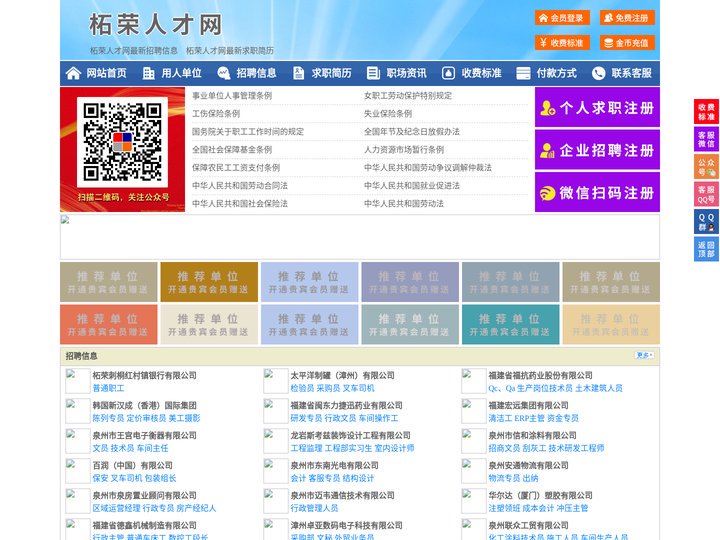Click the logo thumbnail of 太平洋制罐（漳州）有限公司
The height and width of the screenshot is (540, 720).
(276, 381)
